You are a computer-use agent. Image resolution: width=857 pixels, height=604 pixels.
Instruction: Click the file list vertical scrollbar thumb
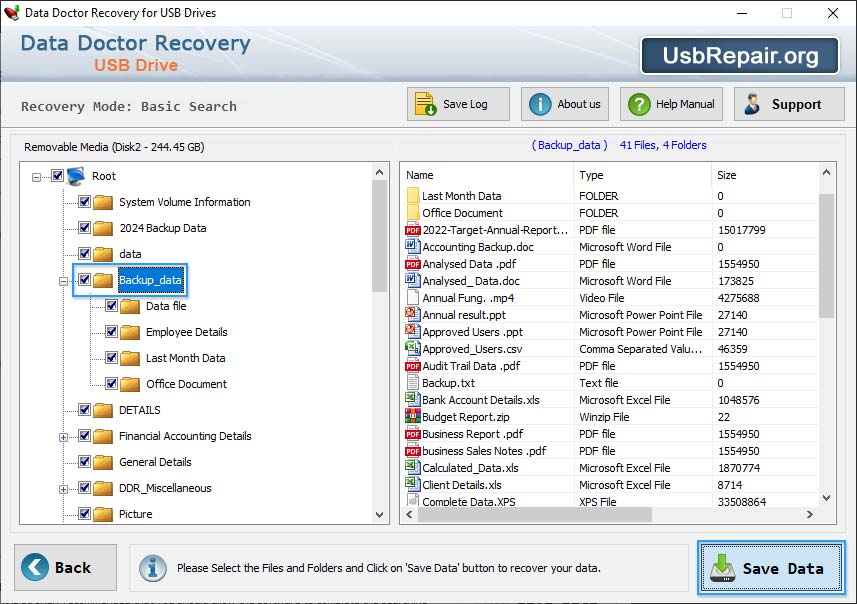(x=826, y=254)
